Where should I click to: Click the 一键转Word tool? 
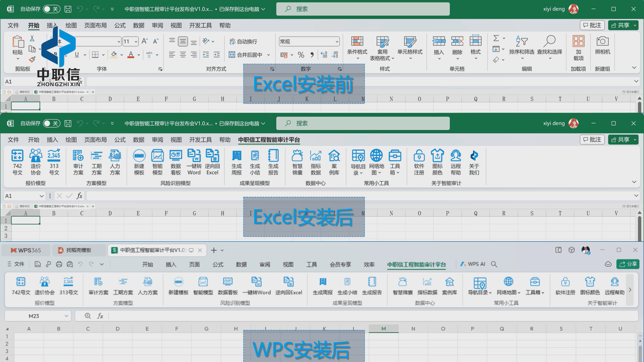pos(194,163)
